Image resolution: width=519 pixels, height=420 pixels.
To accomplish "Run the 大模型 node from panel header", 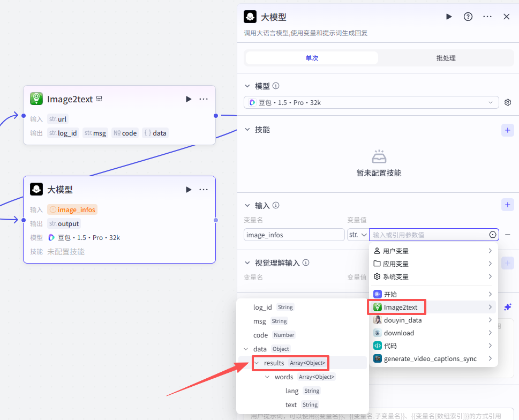I will point(449,17).
